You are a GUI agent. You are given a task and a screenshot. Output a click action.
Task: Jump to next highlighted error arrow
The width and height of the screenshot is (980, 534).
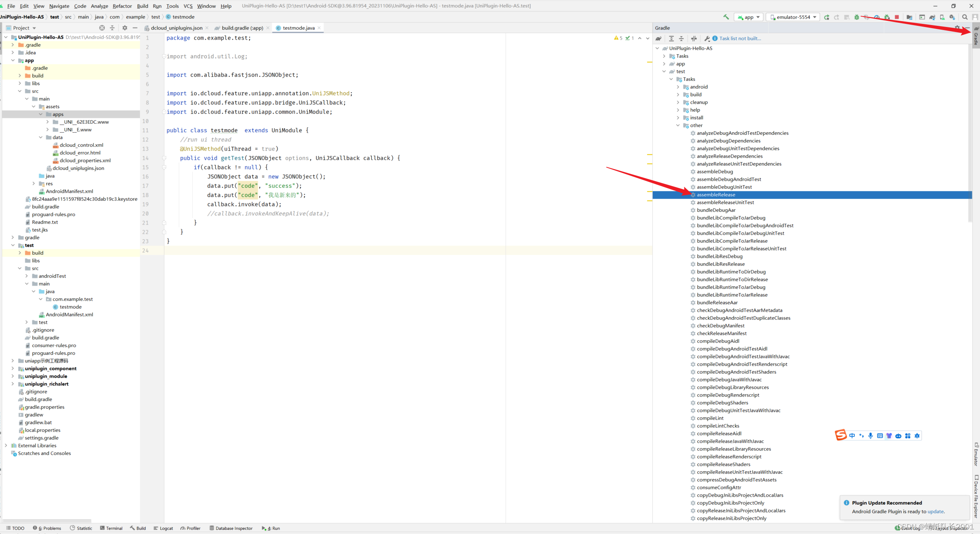[x=647, y=38]
